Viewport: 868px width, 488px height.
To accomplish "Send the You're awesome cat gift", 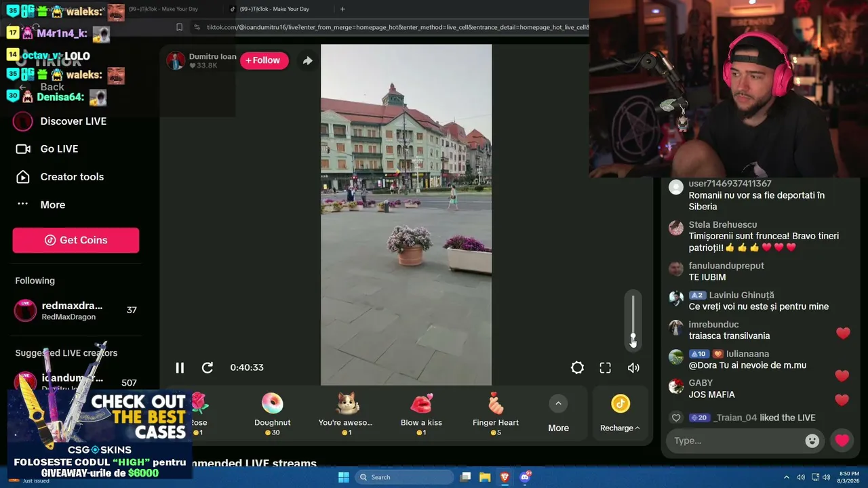I will point(345,414).
